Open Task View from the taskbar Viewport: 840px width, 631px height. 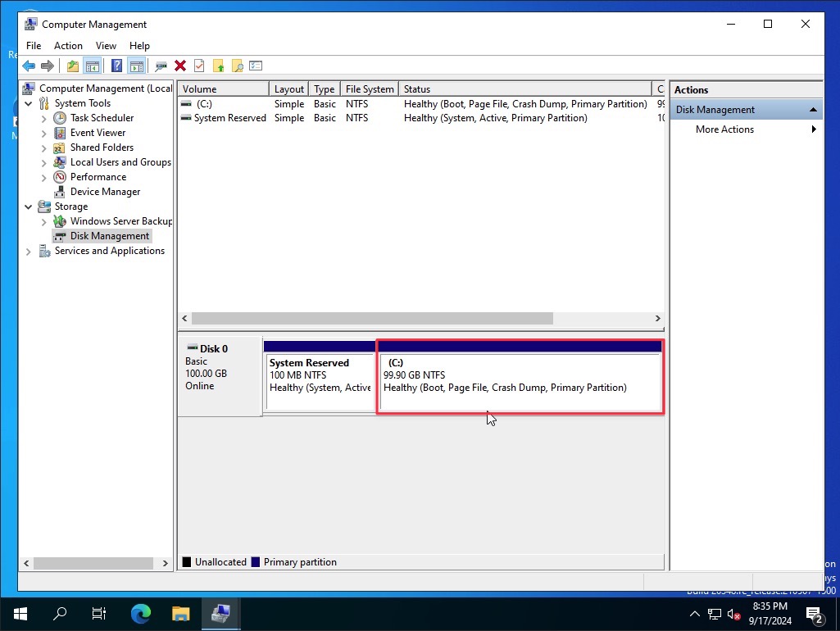tap(99, 614)
